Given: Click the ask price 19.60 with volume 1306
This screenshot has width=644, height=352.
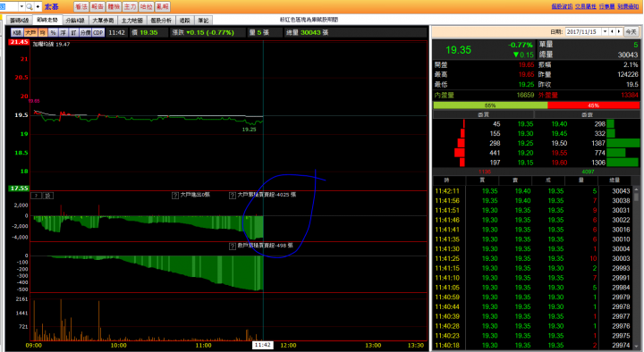Looking at the screenshot, I should (x=559, y=163).
